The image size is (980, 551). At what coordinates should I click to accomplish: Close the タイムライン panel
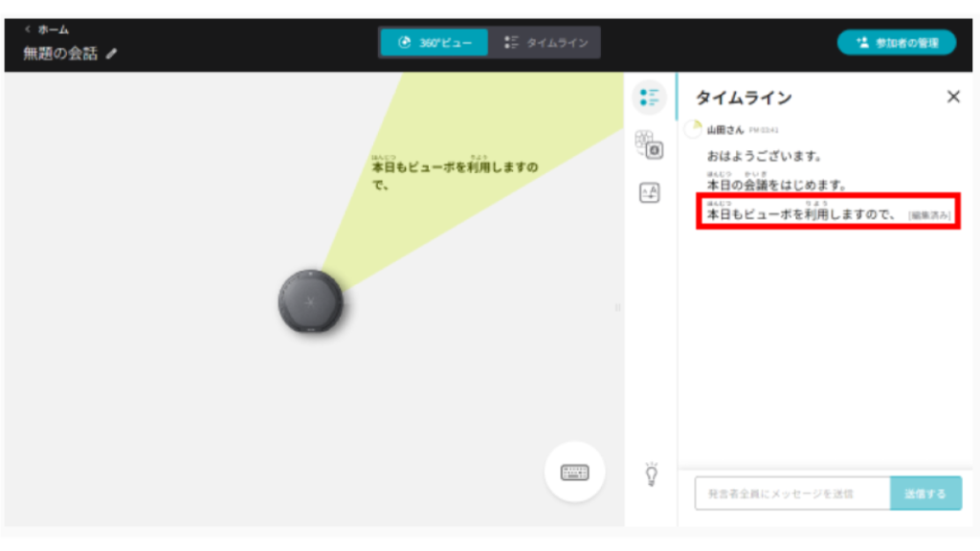coord(953,97)
